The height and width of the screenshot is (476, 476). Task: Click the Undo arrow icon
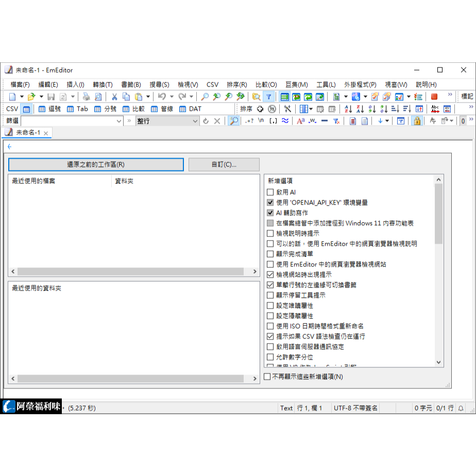pos(162,97)
